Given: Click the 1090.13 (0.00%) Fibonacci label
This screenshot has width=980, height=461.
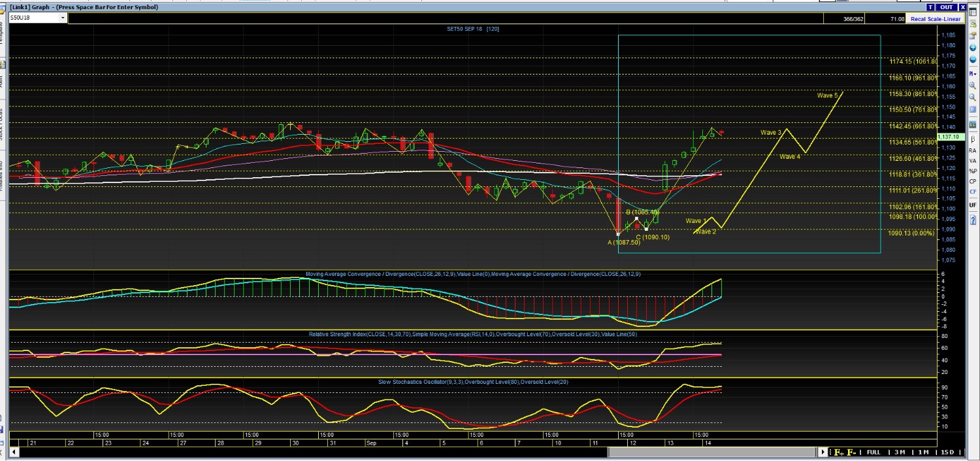Looking at the screenshot, I should pos(911,233).
